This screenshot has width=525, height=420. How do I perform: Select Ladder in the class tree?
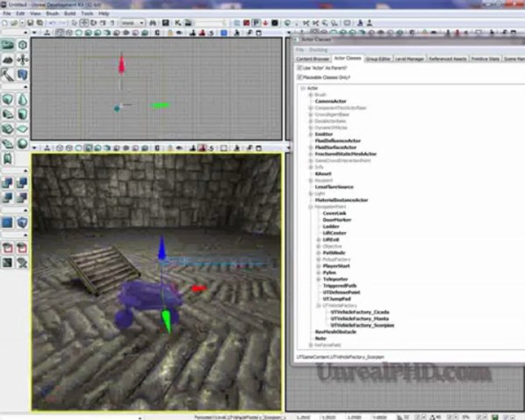pos(331,226)
